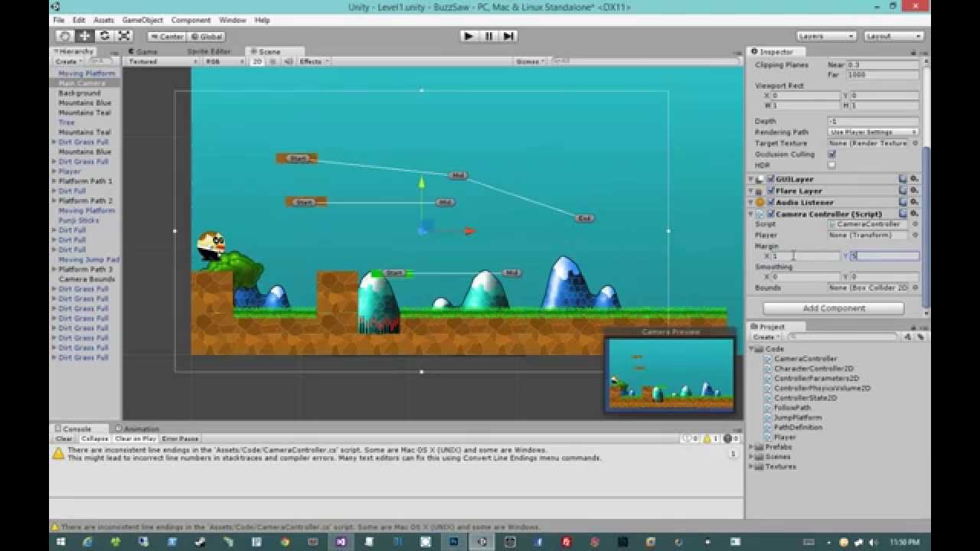This screenshot has width=980, height=551.
Task: Switch to the Game tab
Action: [x=143, y=51]
